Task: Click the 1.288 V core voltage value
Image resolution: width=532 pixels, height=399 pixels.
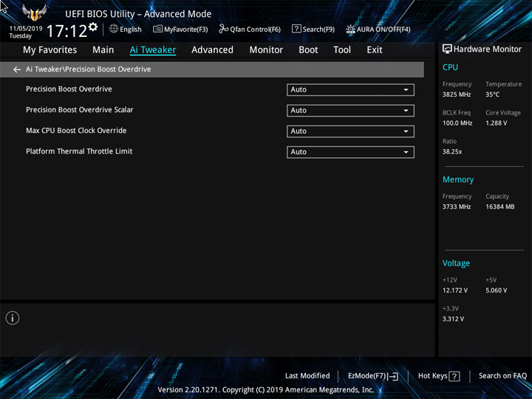Action: click(496, 123)
